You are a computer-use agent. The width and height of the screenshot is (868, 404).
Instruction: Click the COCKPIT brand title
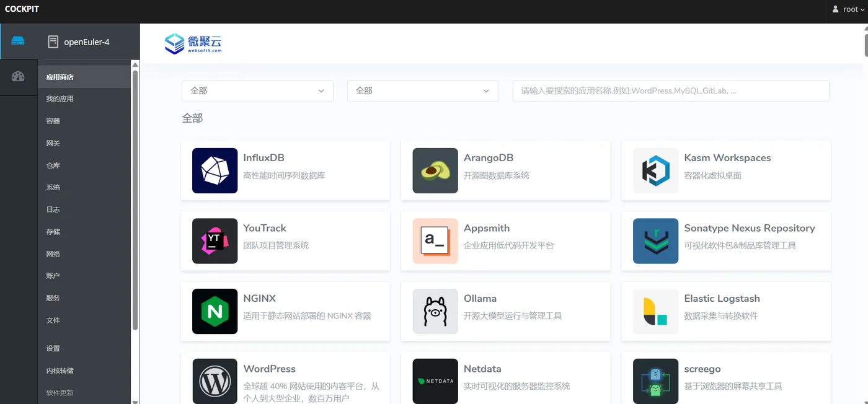point(22,9)
